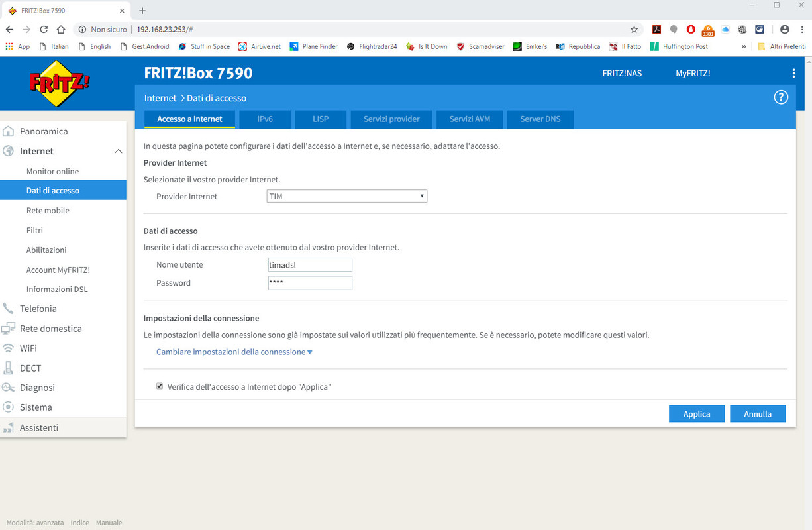
Task: Open the Chrome three-dot menu
Action: [x=801, y=29]
